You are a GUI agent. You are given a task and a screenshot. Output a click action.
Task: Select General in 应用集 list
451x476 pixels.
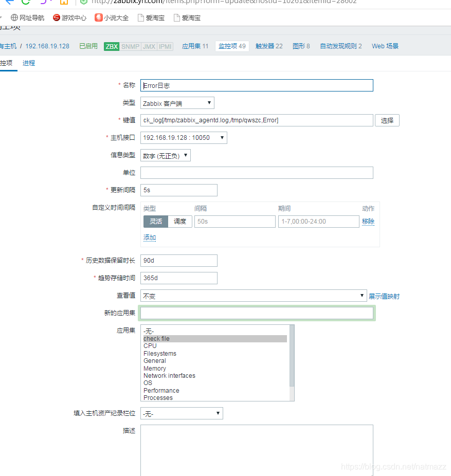click(x=215, y=361)
